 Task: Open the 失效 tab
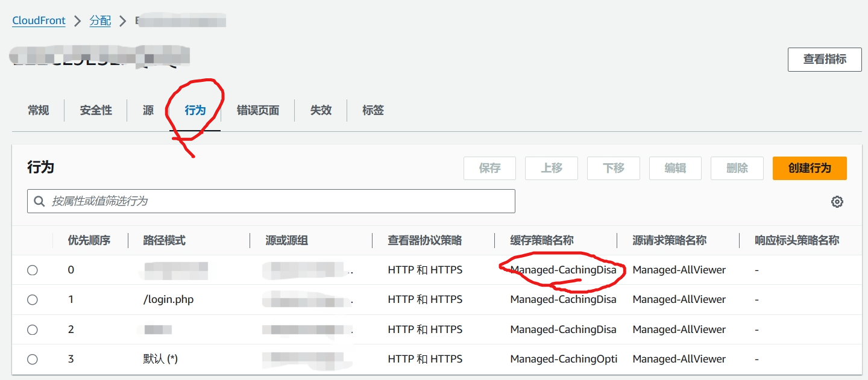point(321,110)
